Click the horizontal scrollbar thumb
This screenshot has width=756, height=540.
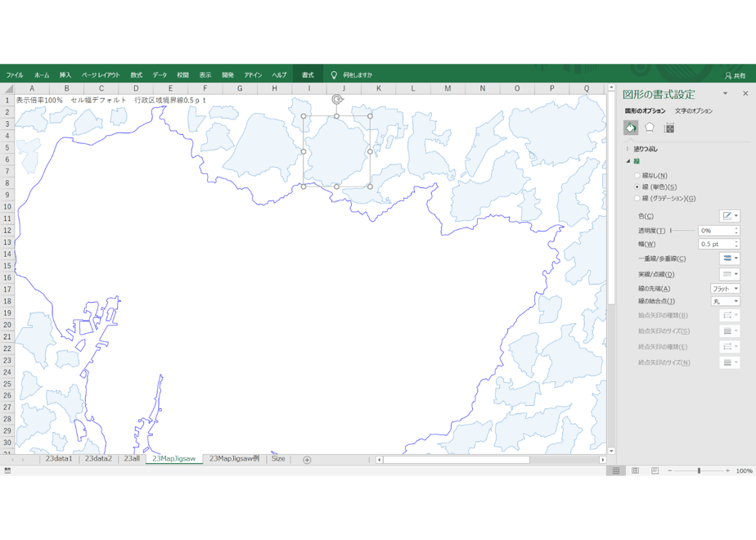tap(456, 460)
